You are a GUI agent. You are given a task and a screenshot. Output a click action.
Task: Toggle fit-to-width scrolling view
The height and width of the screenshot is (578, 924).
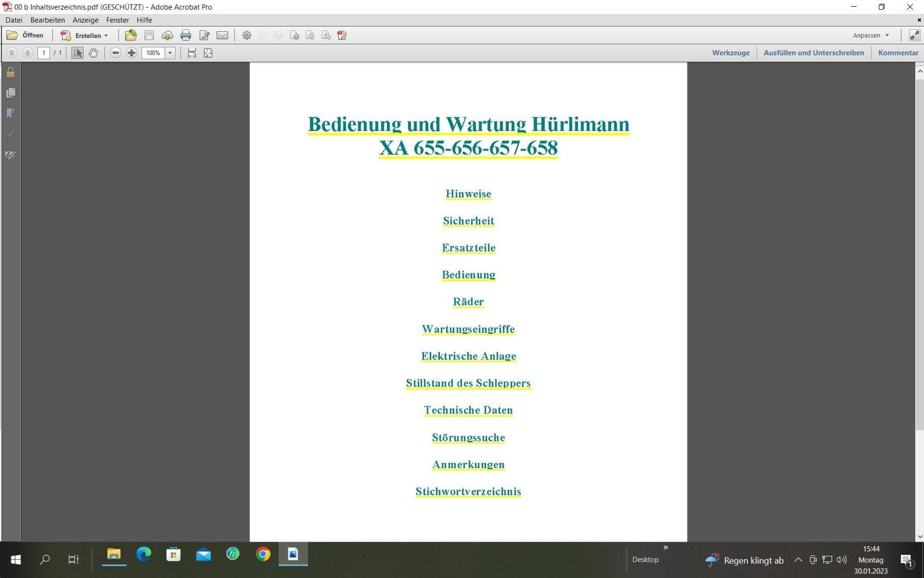tap(191, 53)
